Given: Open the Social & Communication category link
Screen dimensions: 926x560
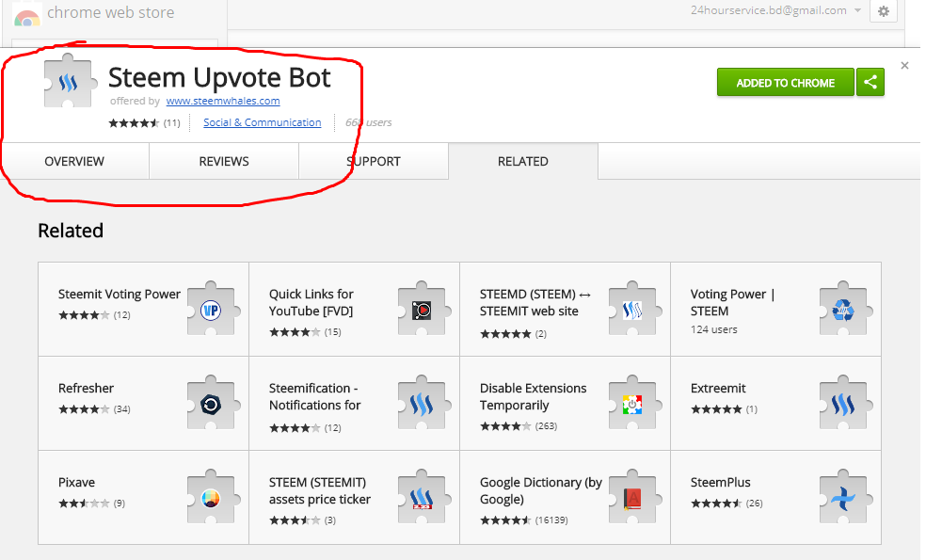Looking at the screenshot, I should point(263,122).
